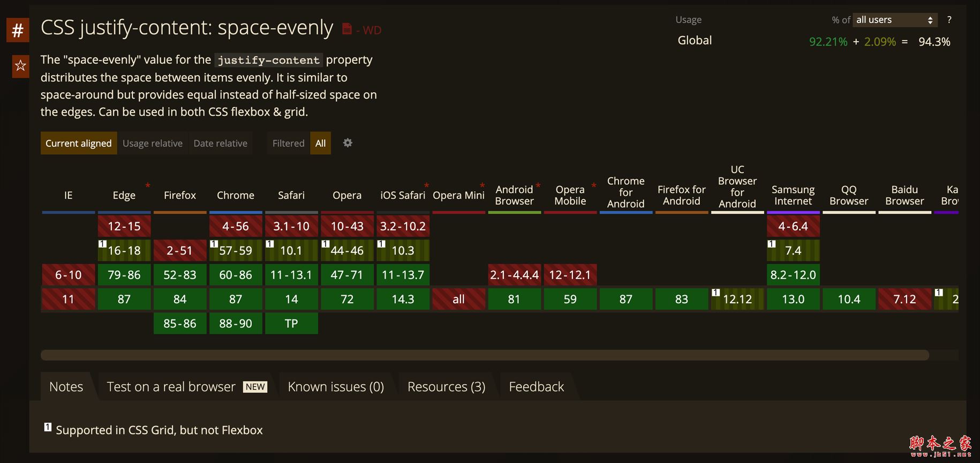Open the spec document icon beside title
Image resolution: width=980 pixels, height=463 pixels.
point(347,29)
